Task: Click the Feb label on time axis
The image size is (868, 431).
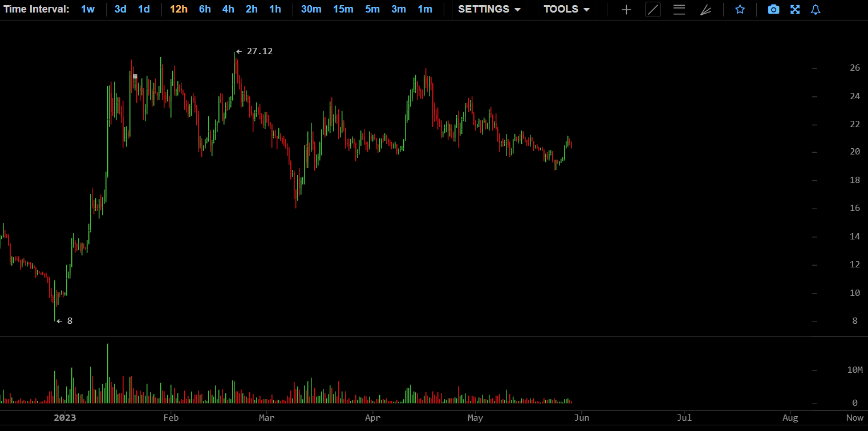Action: (x=171, y=418)
